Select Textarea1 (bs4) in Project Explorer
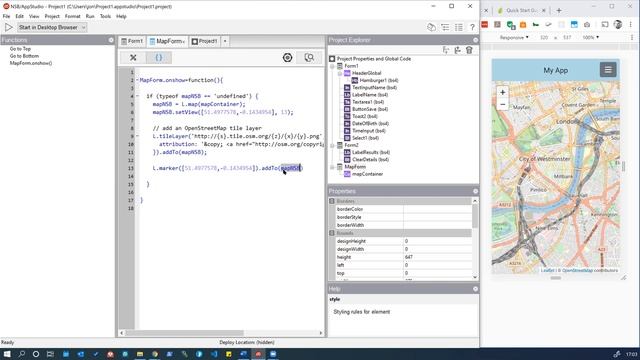 [368, 102]
